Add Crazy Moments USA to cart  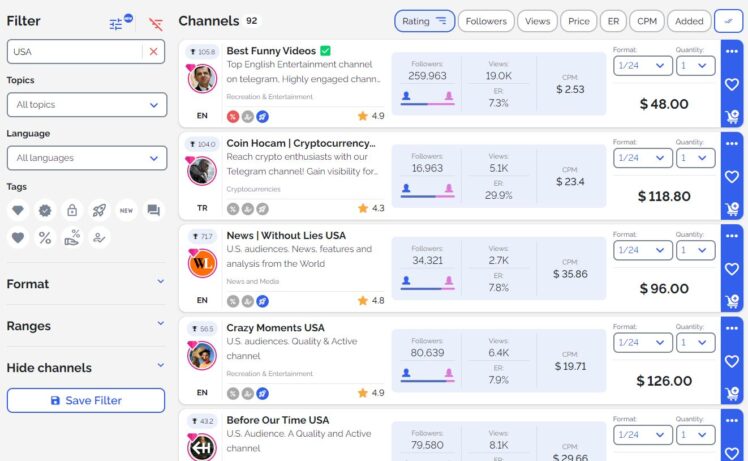[x=732, y=393]
